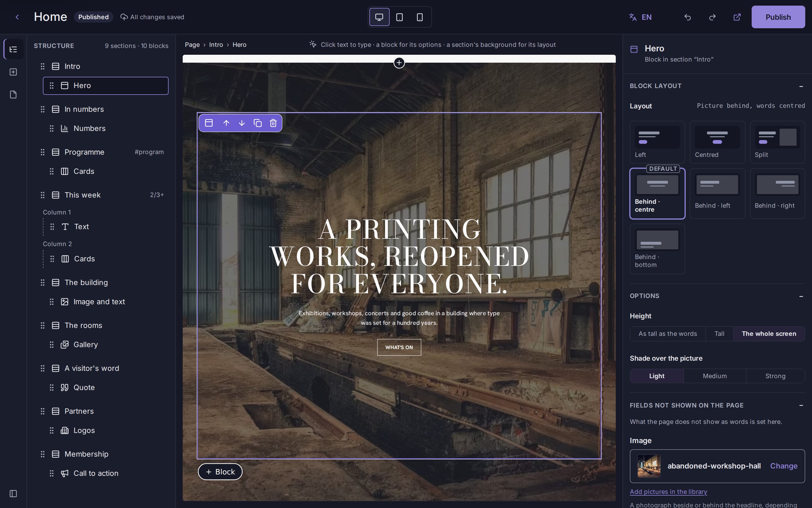Image resolution: width=812 pixels, height=508 pixels.
Task: Set picture shade to Strong
Action: 775,376
